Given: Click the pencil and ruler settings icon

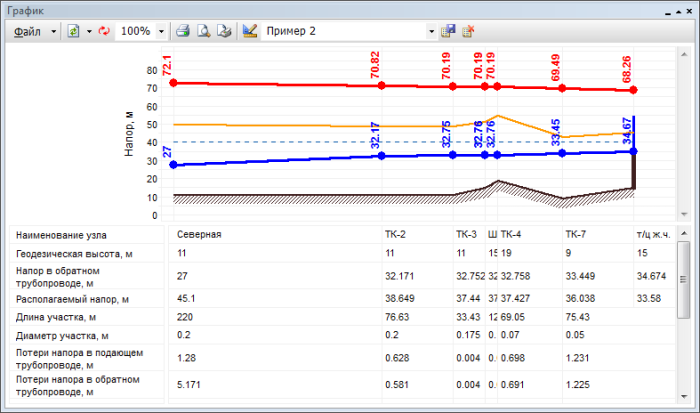Looking at the screenshot, I should (x=250, y=31).
